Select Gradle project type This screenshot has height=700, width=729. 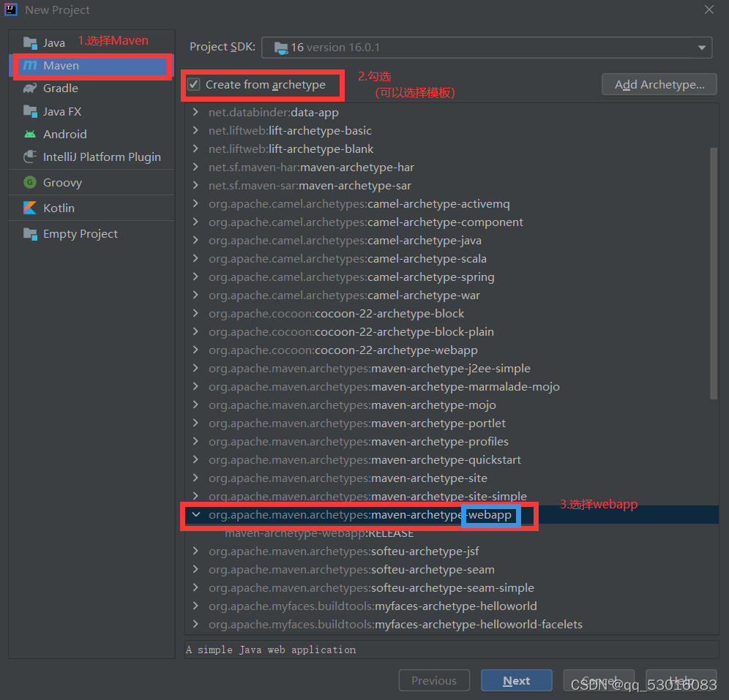click(x=91, y=89)
